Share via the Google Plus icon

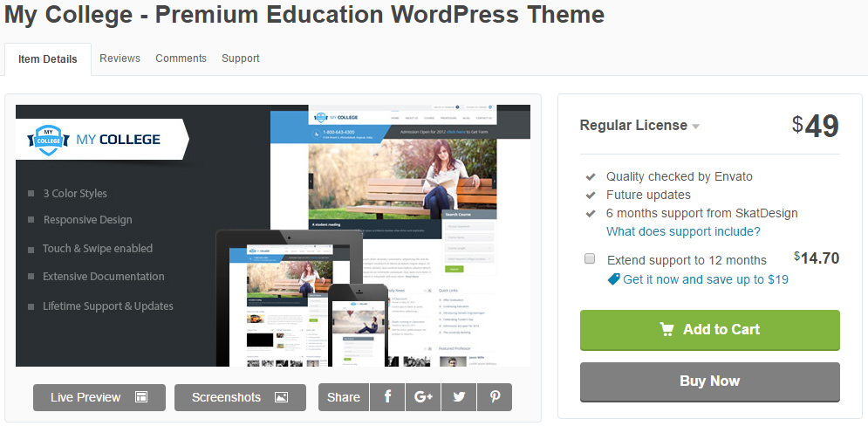[x=423, y=397]
